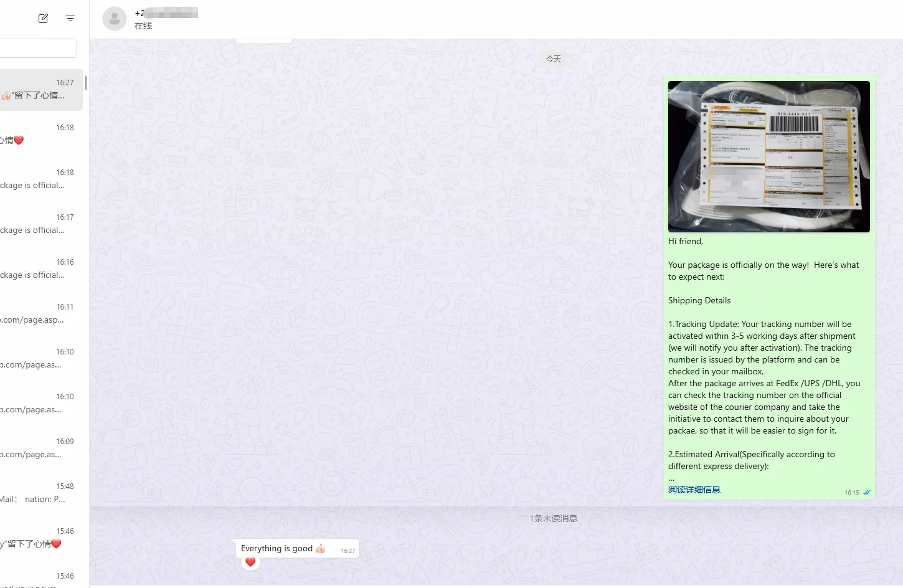Image resolution: width=903 pixels, height=588 pixels.
Task: Click the "今天" date badge
Action: pos(553,59)
